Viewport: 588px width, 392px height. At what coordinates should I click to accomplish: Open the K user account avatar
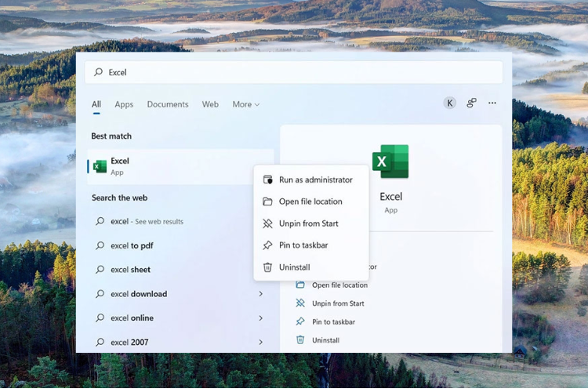click(450, 103)
